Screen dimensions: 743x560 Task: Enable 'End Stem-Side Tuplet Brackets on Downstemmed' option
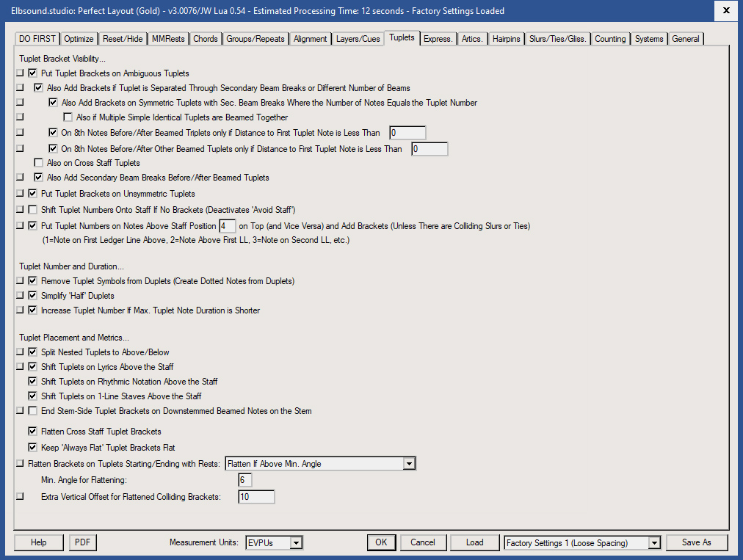32,410
